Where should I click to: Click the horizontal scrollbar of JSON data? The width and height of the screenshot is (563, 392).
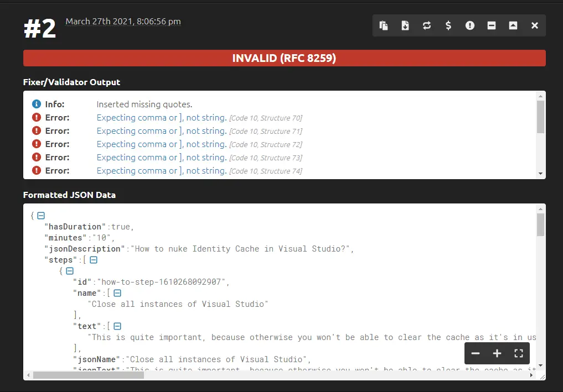coord(89,375)
